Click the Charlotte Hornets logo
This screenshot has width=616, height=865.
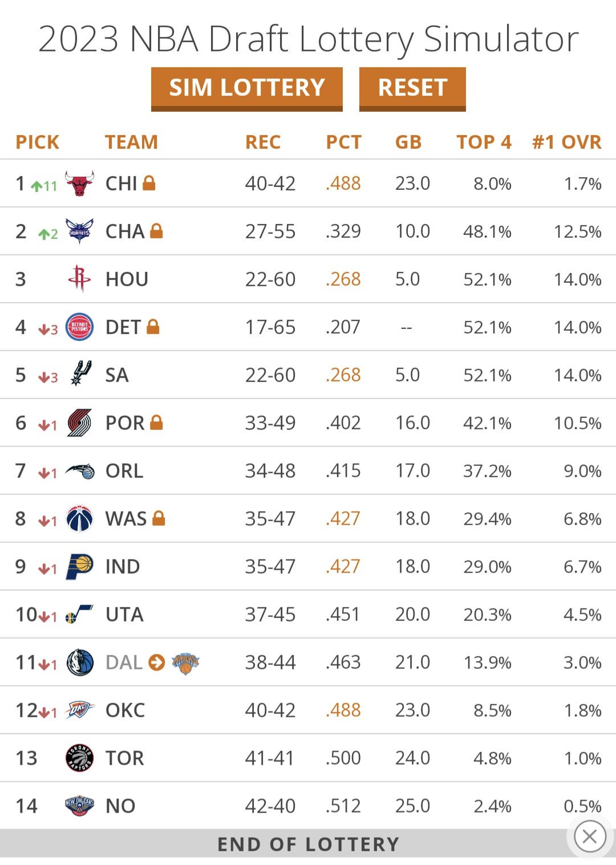(x=79, y=231)
